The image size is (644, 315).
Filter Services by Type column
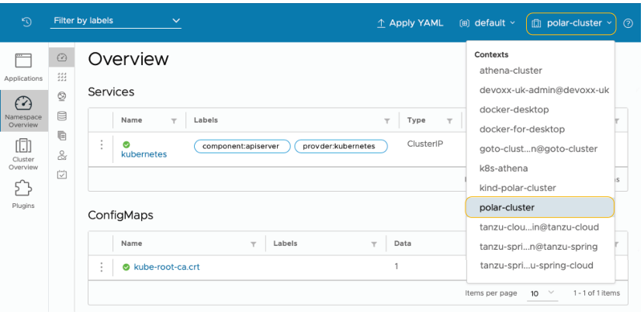coord(450,121)
